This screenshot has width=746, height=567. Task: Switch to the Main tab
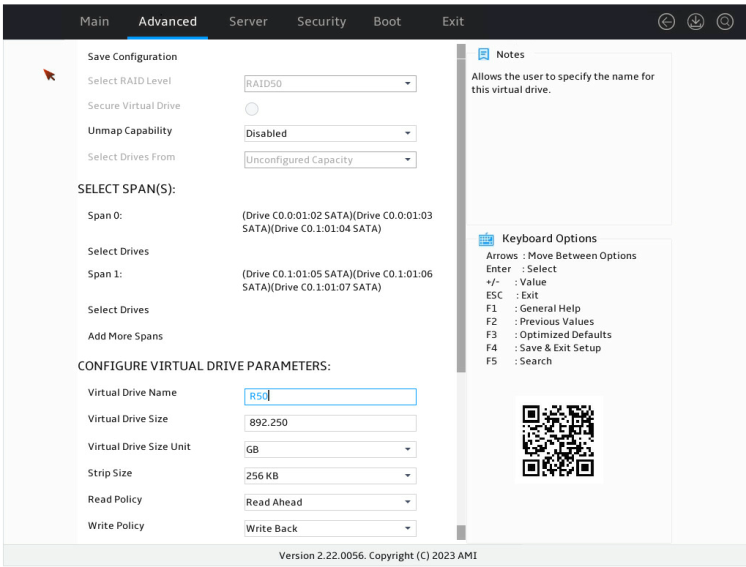coord(94,21)
